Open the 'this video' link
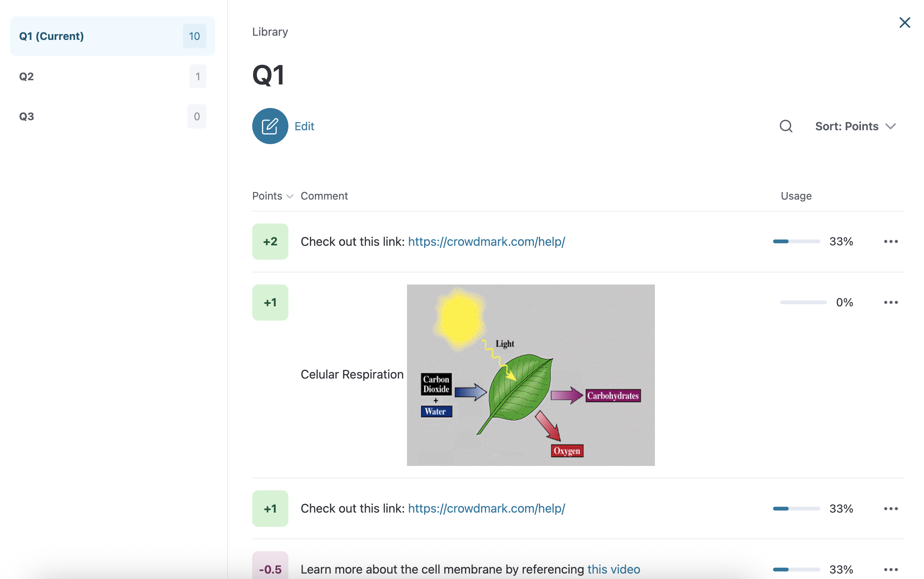 click(613, 569)
